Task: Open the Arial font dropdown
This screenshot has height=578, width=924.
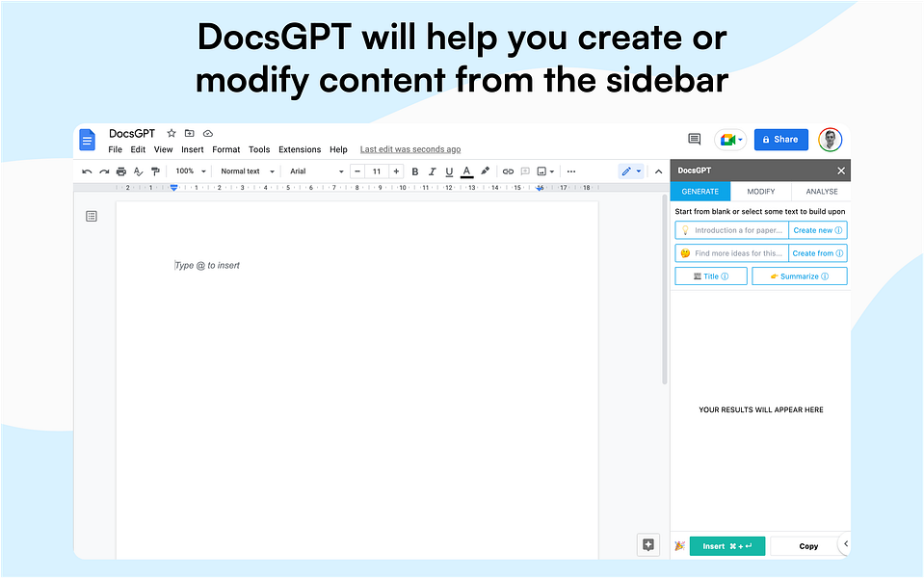Action: point(316,171)
